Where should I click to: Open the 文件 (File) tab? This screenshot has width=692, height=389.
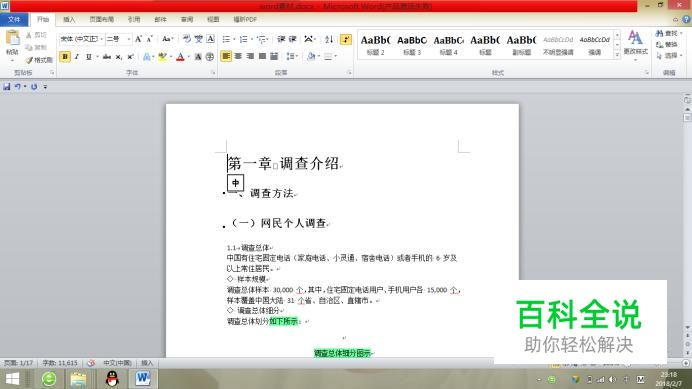pos(14,19)
